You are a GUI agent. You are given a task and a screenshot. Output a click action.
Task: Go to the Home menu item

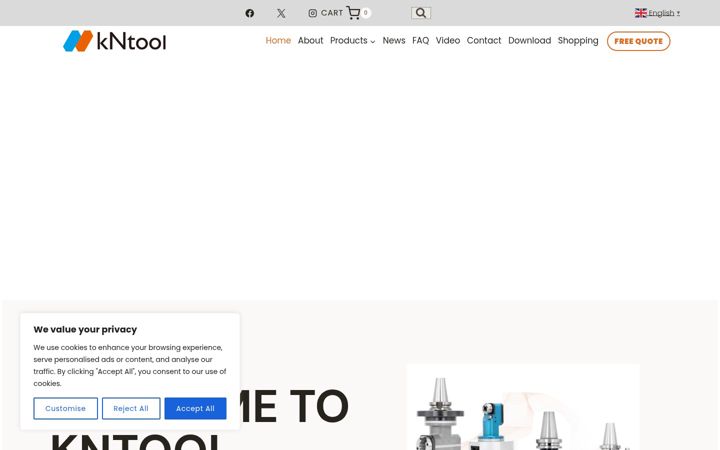[278, 40]
